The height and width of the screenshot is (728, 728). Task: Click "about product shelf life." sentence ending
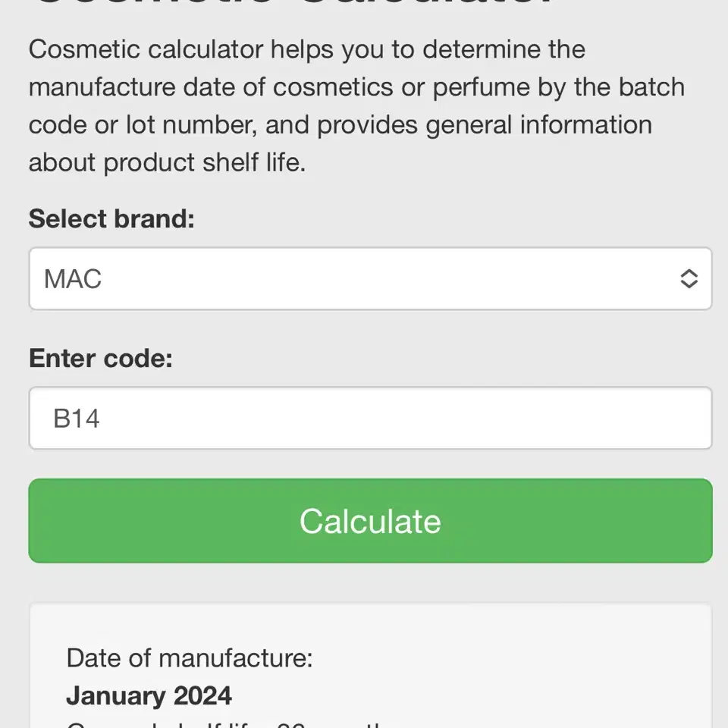[x=167, y=162]
